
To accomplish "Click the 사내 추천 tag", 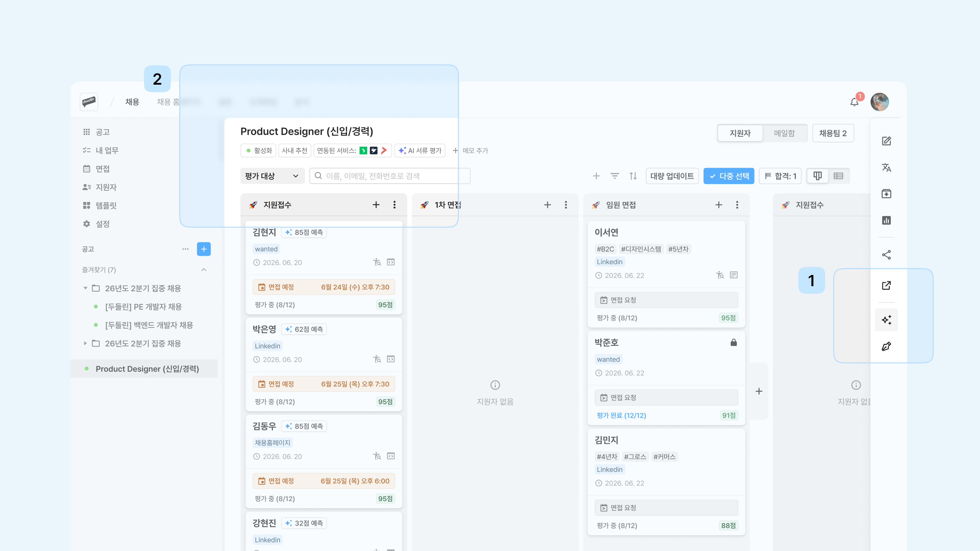I will (x=295, y=151).
